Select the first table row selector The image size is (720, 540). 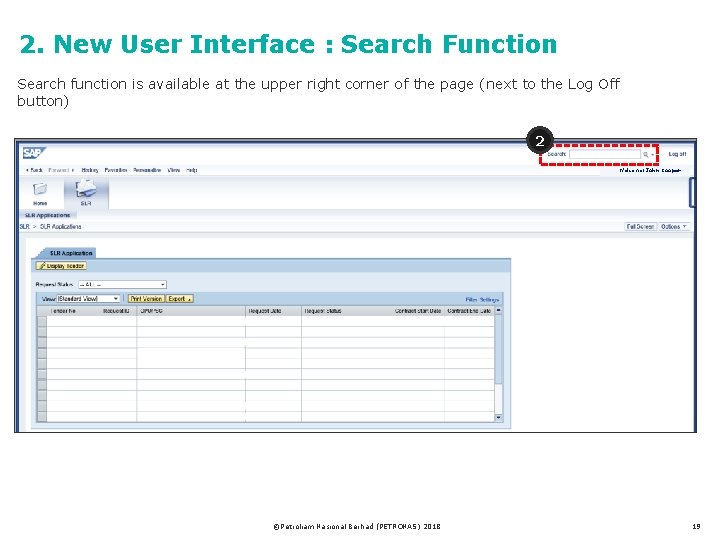[42, 321]
